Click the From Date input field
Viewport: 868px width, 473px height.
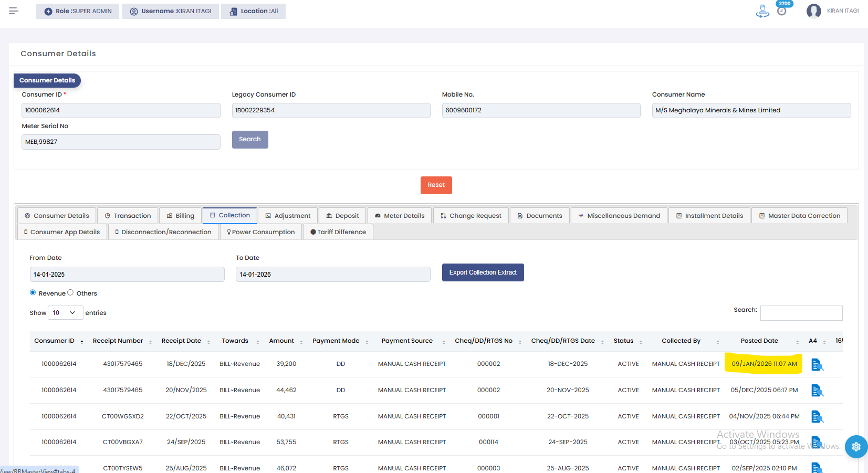click(127, 275)
